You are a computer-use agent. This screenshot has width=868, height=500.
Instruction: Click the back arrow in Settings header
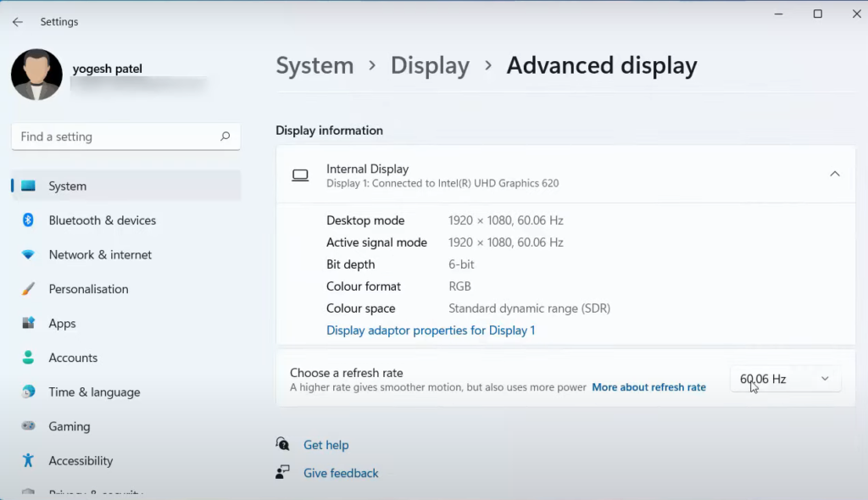tap(17, 22)
